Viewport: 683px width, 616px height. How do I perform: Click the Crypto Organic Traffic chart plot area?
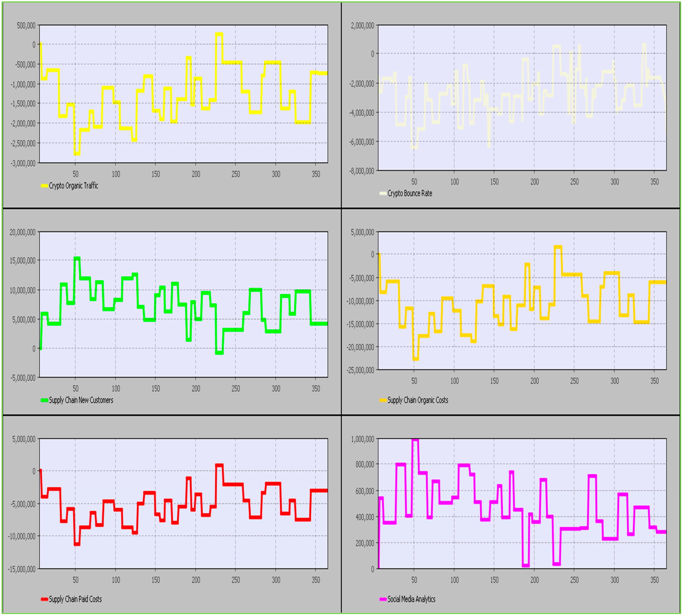click(183, 94)
